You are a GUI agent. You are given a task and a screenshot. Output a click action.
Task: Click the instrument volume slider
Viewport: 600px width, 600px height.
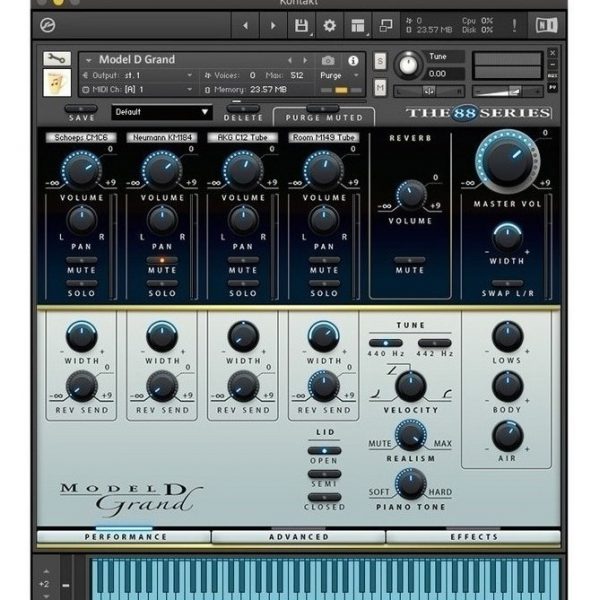[507, 91]
